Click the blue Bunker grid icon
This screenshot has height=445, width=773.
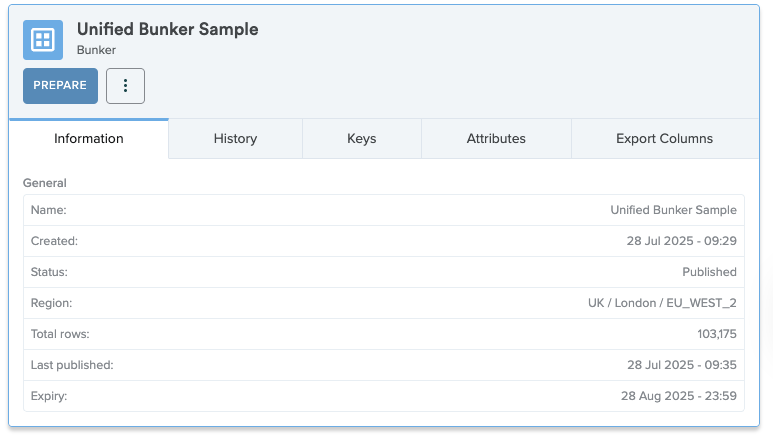point(43,40)
